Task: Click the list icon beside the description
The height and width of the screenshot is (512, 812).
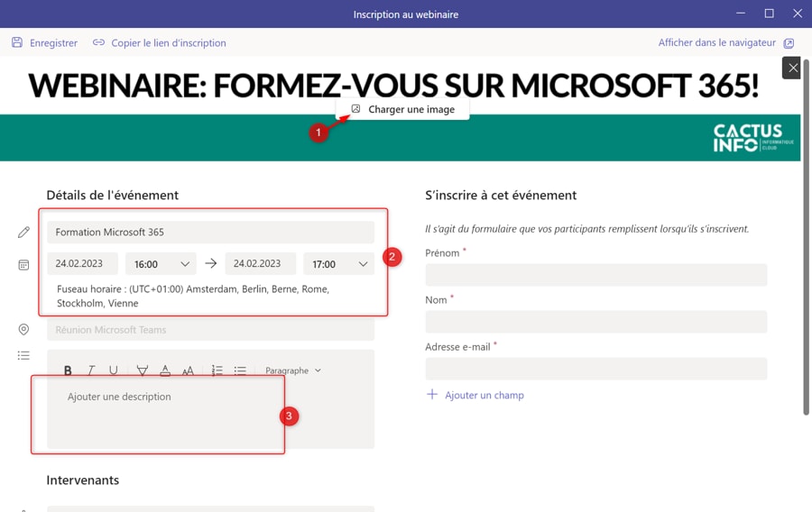Action: coord(23,355)
